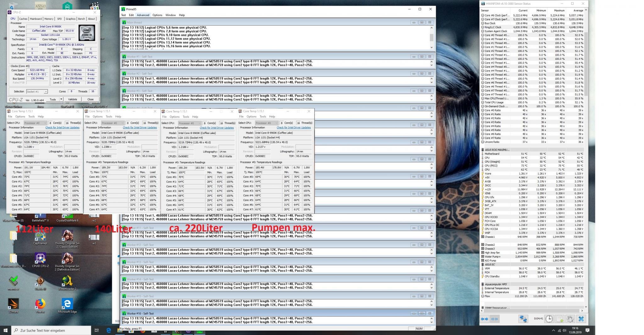This screenshot has height=335, width=644.
Task: Click Tools button in CPU-Z
Action: coord(53,99)
